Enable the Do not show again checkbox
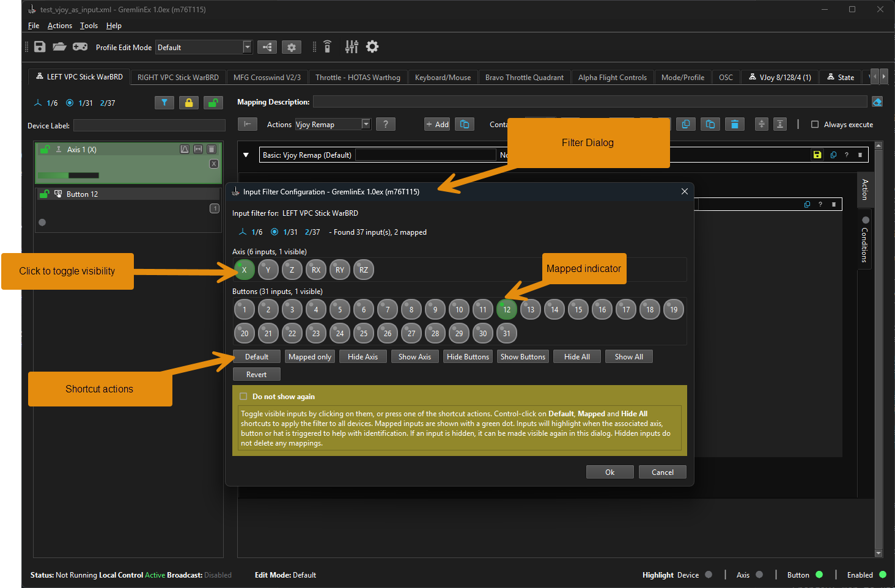The image size is (895, 588). (243, 397)
